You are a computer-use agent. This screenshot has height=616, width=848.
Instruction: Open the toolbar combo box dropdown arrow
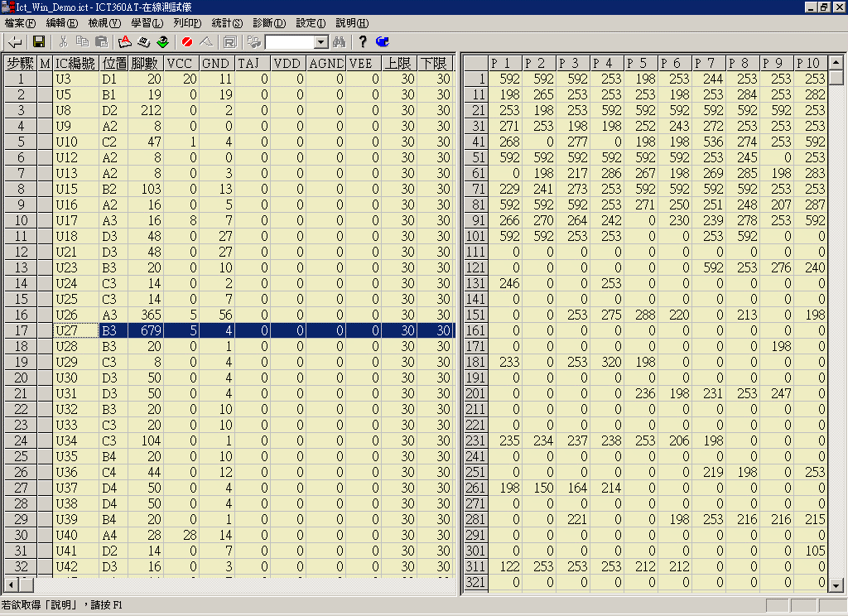(x=321, y=41)
